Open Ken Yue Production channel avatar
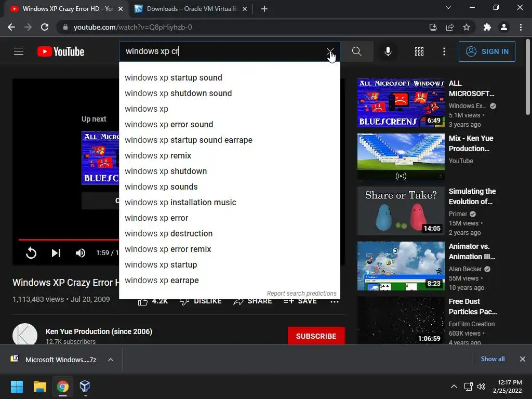Viewport: 532px width, 399px height. point(25,335)
